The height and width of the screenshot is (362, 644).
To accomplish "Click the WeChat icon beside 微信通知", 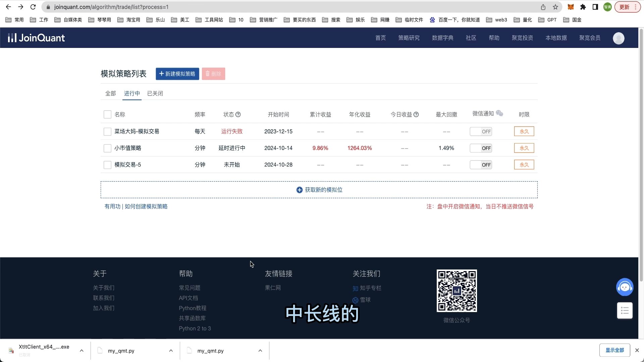I will [x=499, y=113].
